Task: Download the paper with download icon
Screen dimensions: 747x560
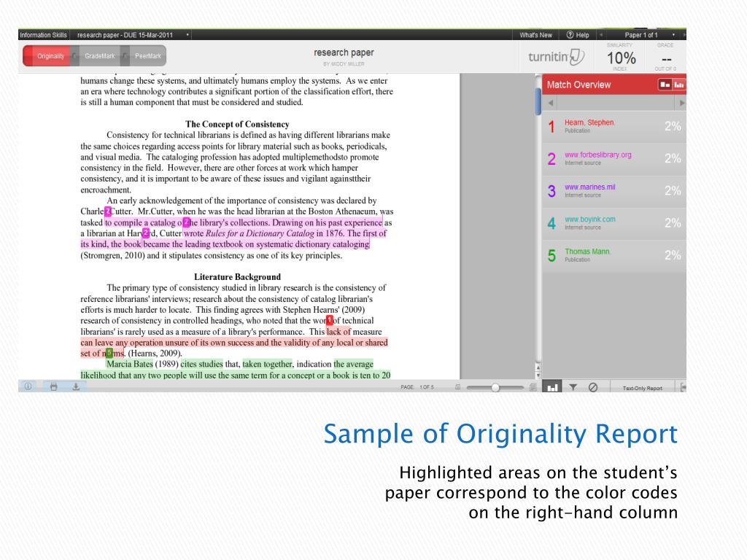Action: [x=76, y=386]
